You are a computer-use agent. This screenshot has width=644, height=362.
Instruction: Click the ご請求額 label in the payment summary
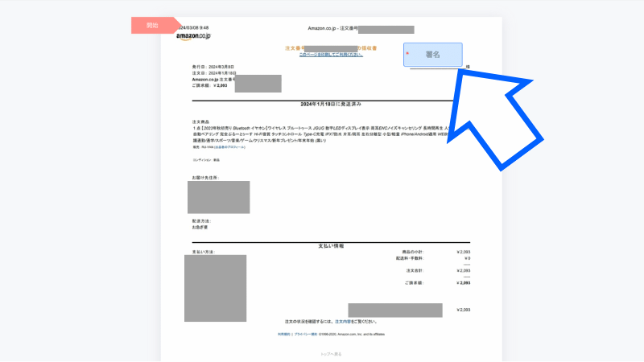[x=414, y=283]
